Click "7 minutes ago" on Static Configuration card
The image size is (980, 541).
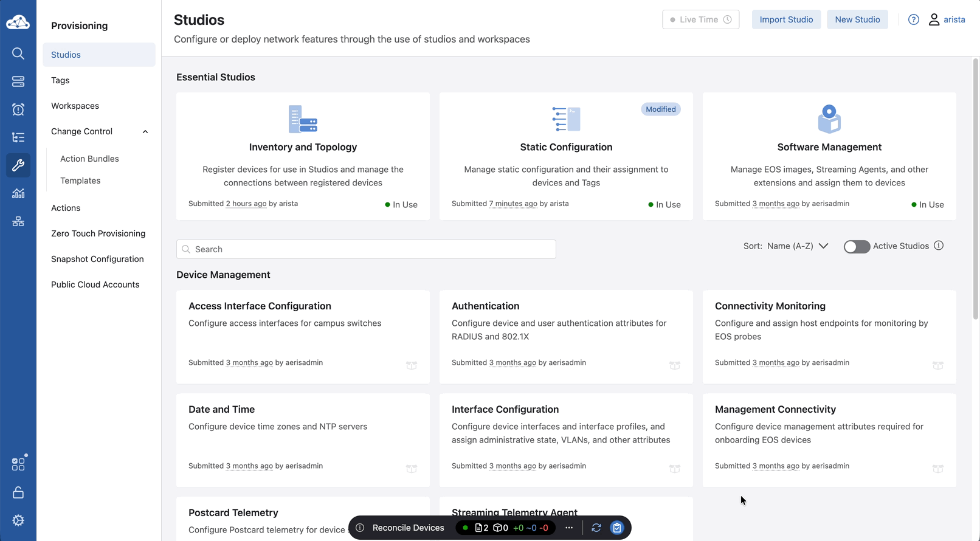click(x=513, y=204)
